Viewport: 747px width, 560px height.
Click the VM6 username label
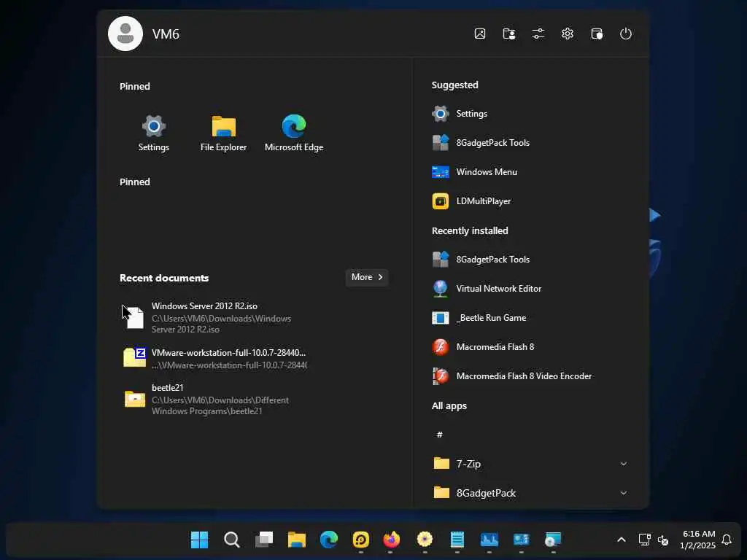pyautogui.click(x=166, y=34)
